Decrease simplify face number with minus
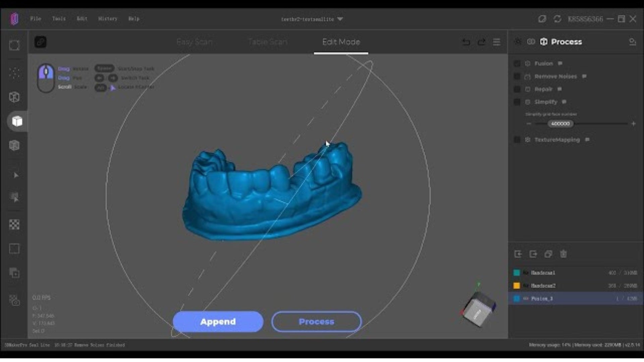The width and height of the screenshot is (644, 362). 529,124
